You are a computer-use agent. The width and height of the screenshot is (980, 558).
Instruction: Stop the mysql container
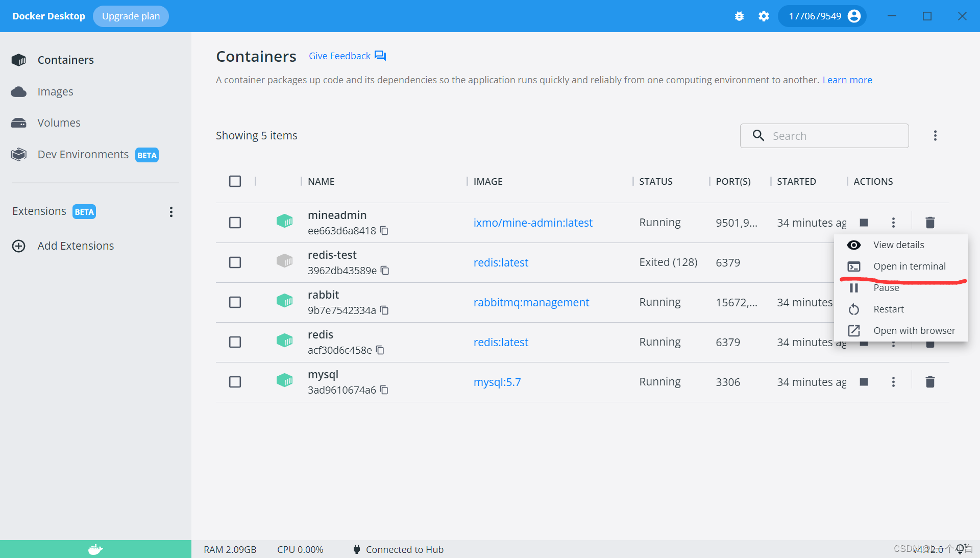[x=864, y=382]
